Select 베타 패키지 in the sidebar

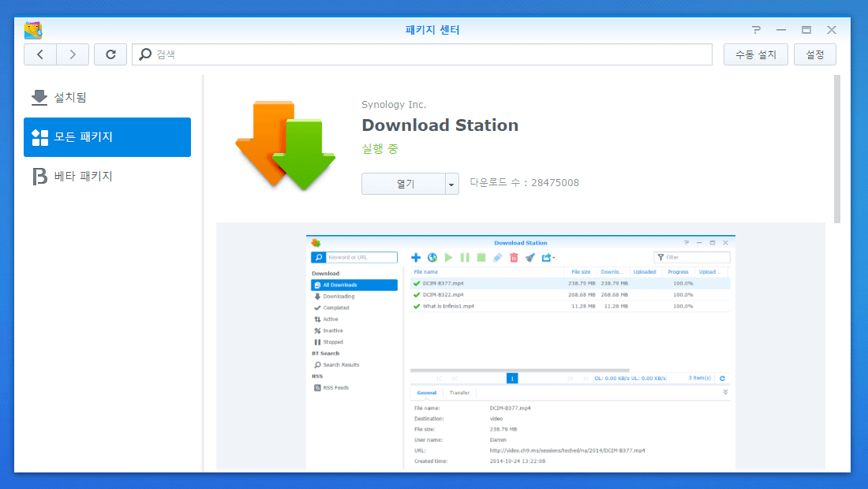pyautogui.click(x=107, y=177)
